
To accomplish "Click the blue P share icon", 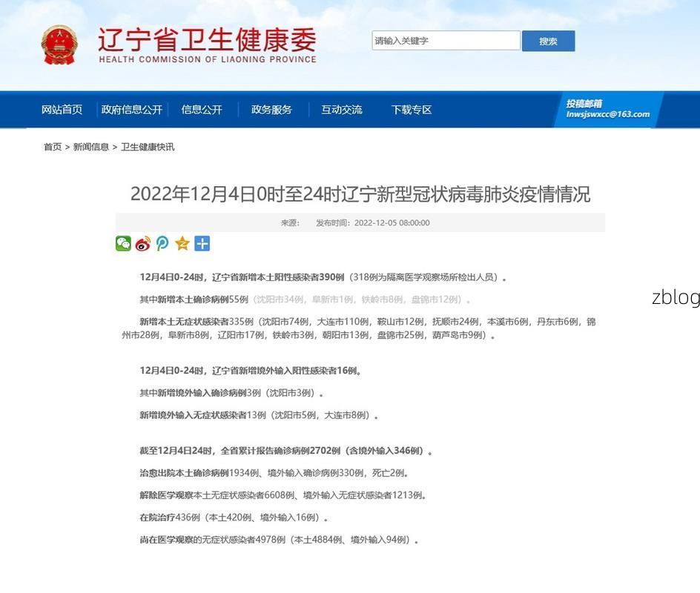I will 162,243.
